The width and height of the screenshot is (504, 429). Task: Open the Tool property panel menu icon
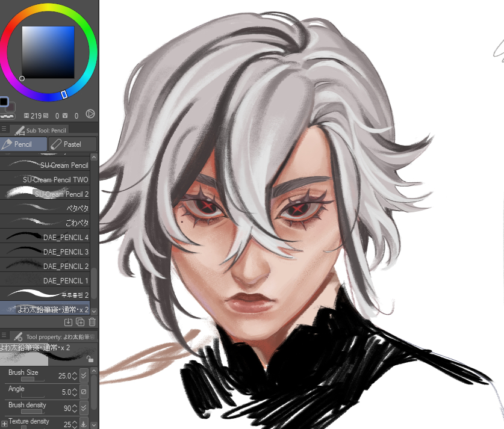click(4, 336)
